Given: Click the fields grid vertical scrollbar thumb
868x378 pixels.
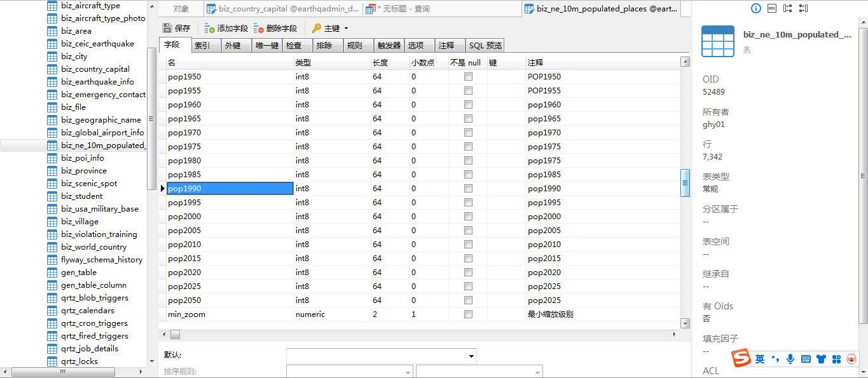Looking at the screenshot, I should [x=685, y=183].
